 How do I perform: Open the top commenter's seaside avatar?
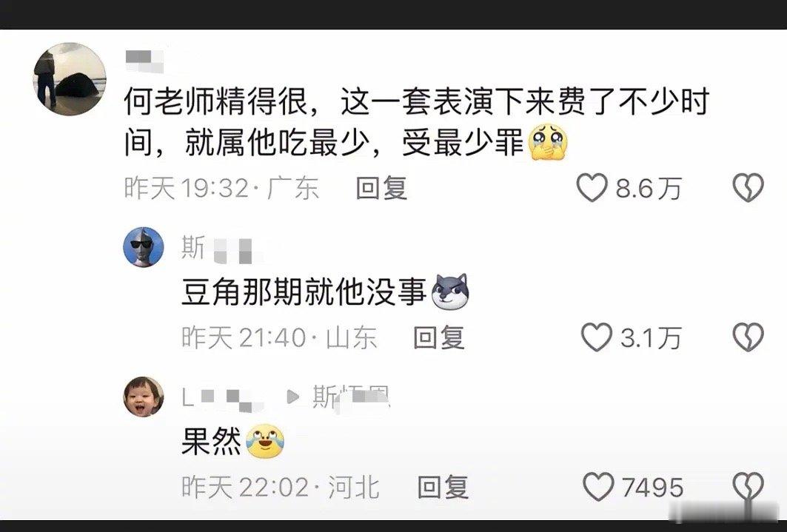pyautogui.click(x=70, y=78)
